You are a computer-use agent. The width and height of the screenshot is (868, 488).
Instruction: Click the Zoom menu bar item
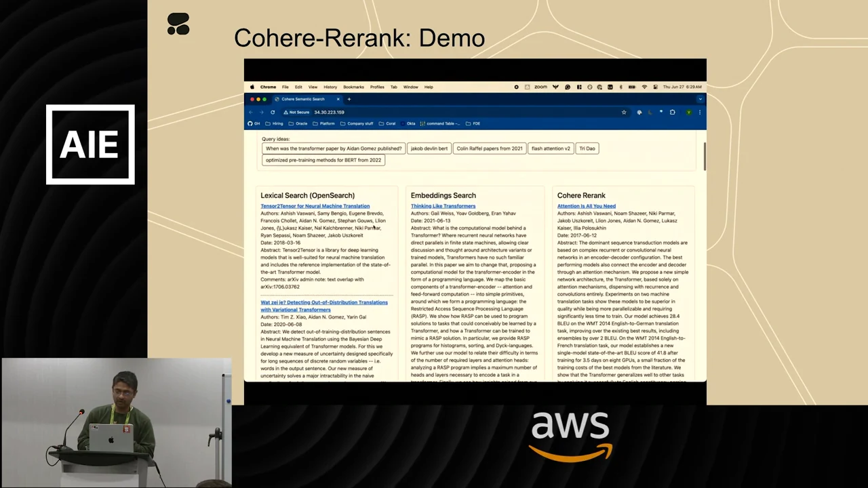tap(540, 87)
